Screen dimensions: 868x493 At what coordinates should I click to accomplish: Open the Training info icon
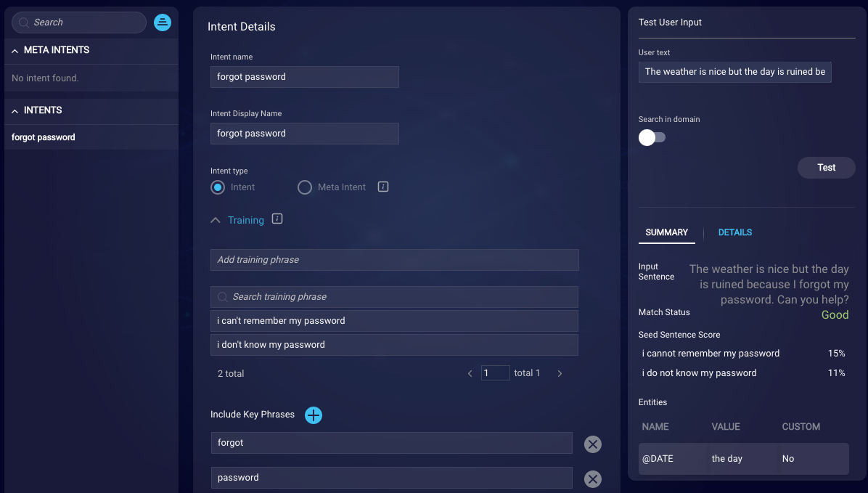pyautogui.click(x=277, y=219)
